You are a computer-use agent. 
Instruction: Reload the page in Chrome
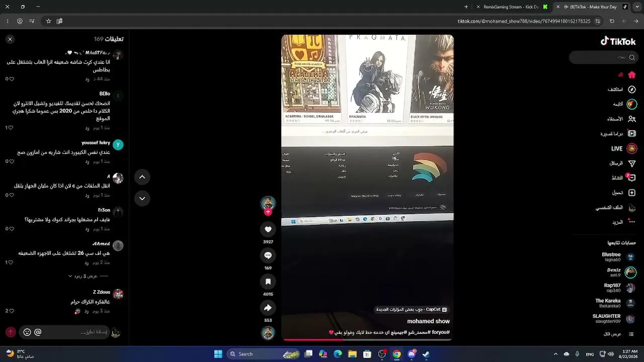(x=612, y=21)
